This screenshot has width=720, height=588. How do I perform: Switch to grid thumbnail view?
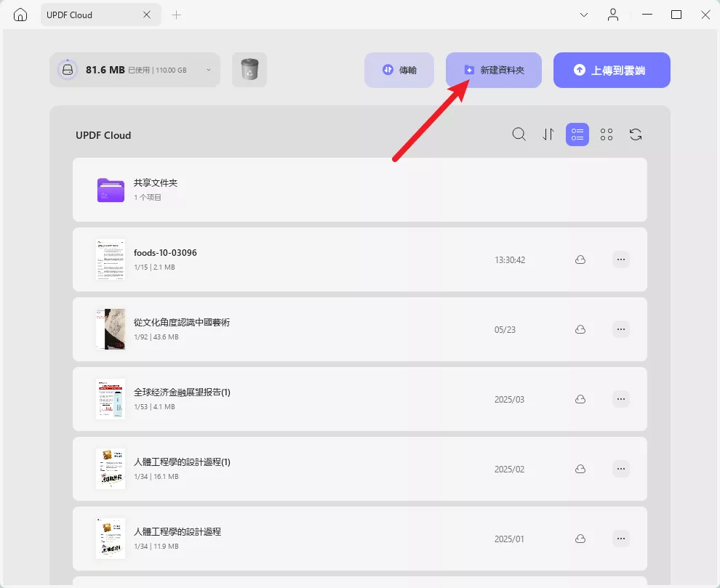tap(607, 134)
